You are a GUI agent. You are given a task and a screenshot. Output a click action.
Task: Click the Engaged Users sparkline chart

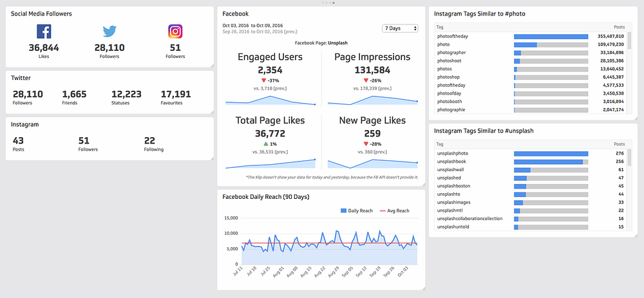(x=270, y=100)
